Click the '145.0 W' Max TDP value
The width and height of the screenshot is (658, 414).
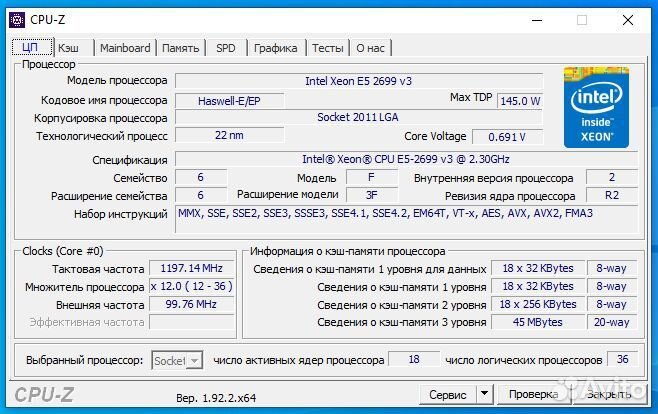(520, 101)
